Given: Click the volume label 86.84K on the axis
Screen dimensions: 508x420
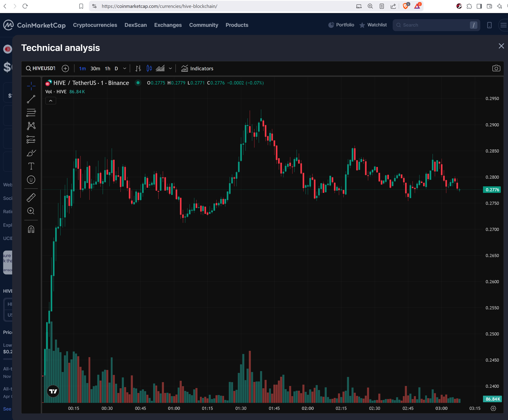Looking at the screenshot, I should [x=492, y=399].
